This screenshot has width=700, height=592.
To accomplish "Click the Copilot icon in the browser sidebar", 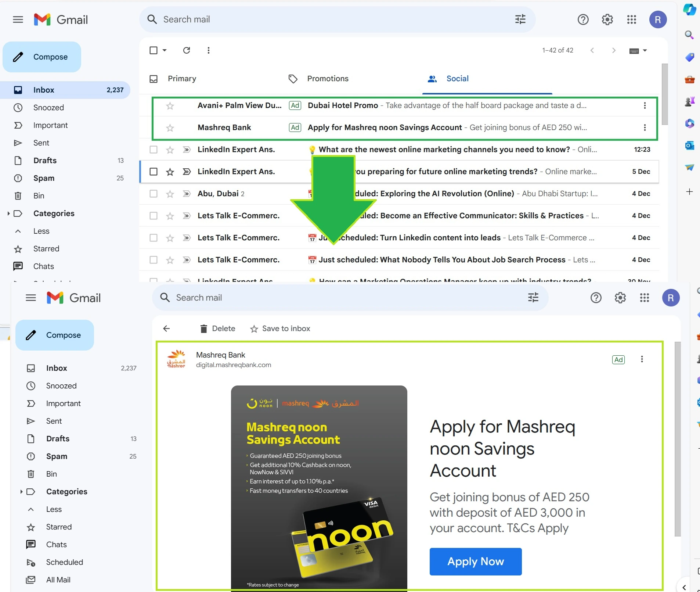I will point(689,10).
